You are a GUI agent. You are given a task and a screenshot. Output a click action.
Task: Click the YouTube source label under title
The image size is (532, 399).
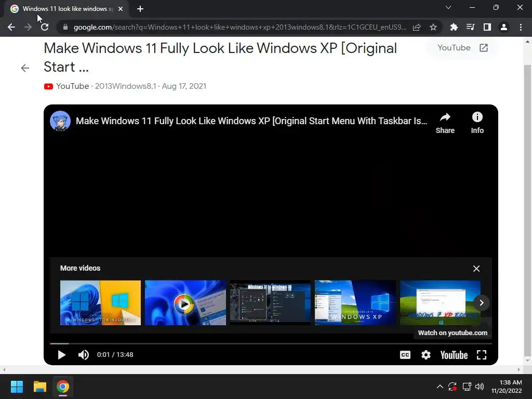coord(72,86)
